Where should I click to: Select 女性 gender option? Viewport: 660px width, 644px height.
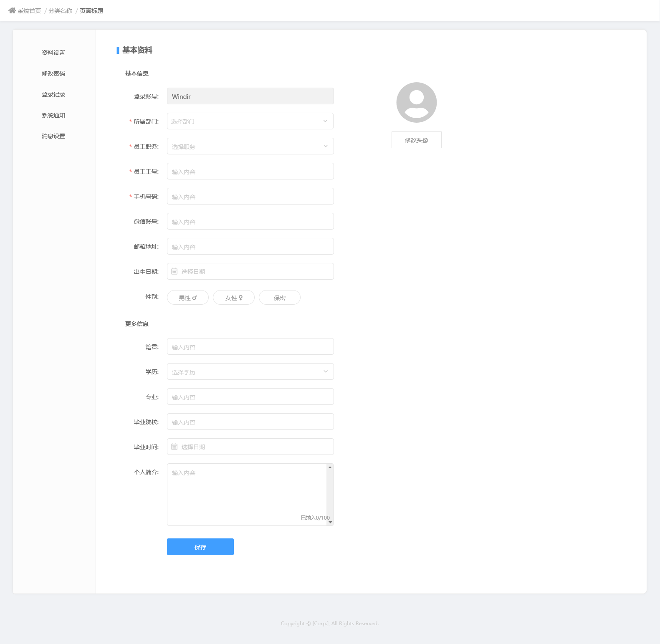click(x=234, y=298)
